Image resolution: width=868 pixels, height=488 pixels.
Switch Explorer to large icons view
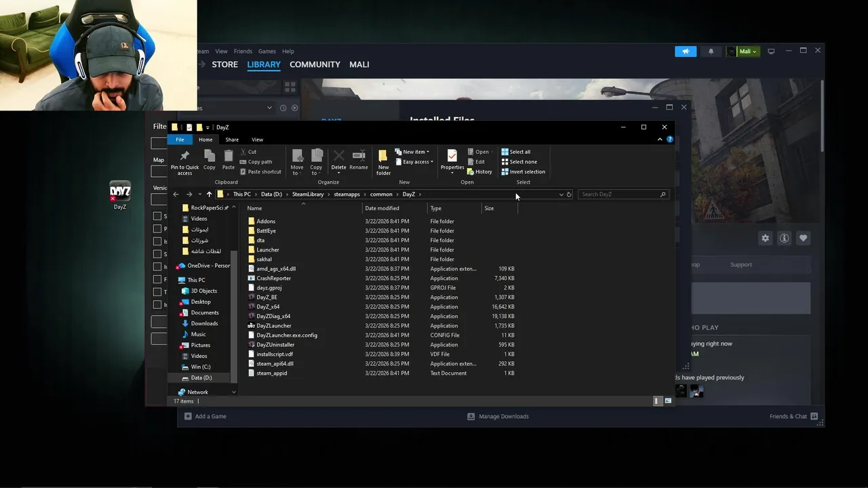click(668, 401)
